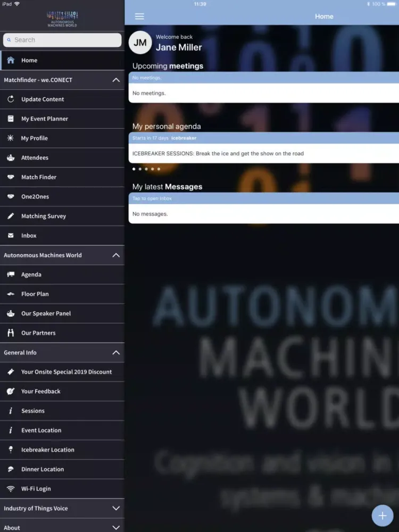Viewport: 399px width, 532px height.
Task: Select the third agenda page dot
Action: tap(146, 169)
